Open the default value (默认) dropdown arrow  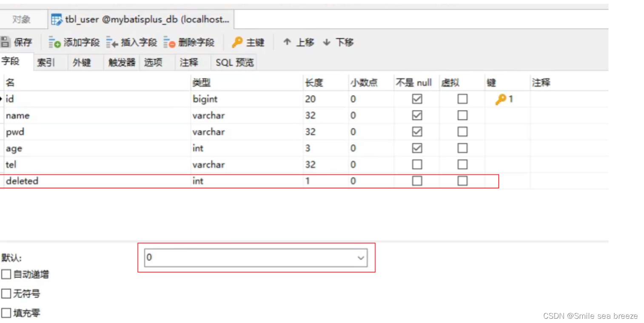click(361, 258)
